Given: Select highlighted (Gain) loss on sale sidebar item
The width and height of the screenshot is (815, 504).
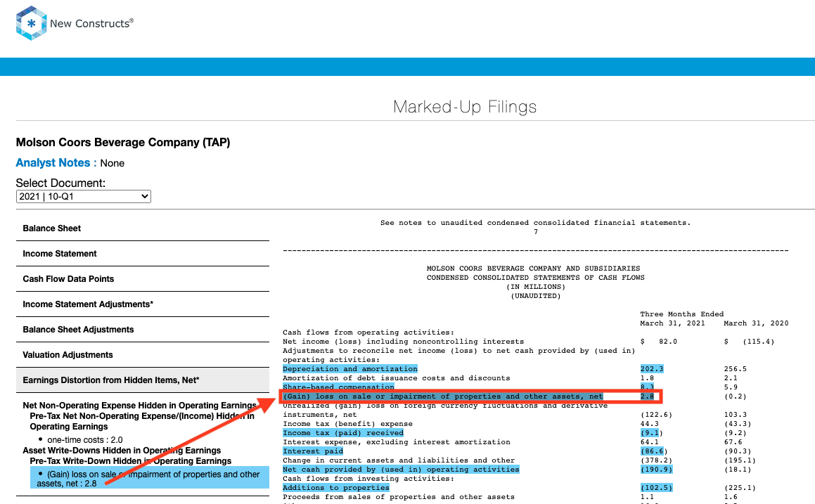Looking at the screenshot, I should 150,478.
